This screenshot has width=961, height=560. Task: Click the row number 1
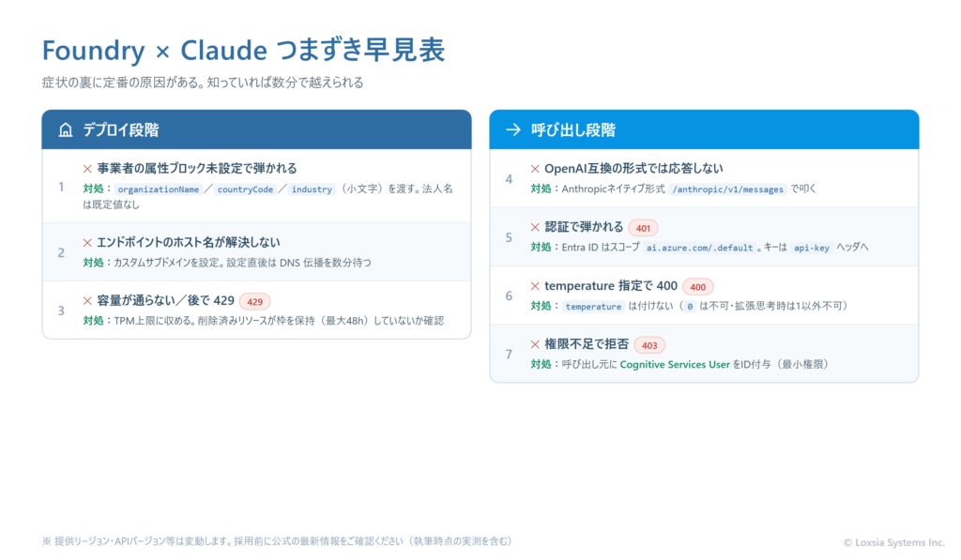pyautogui.click(x=61, y=187)
